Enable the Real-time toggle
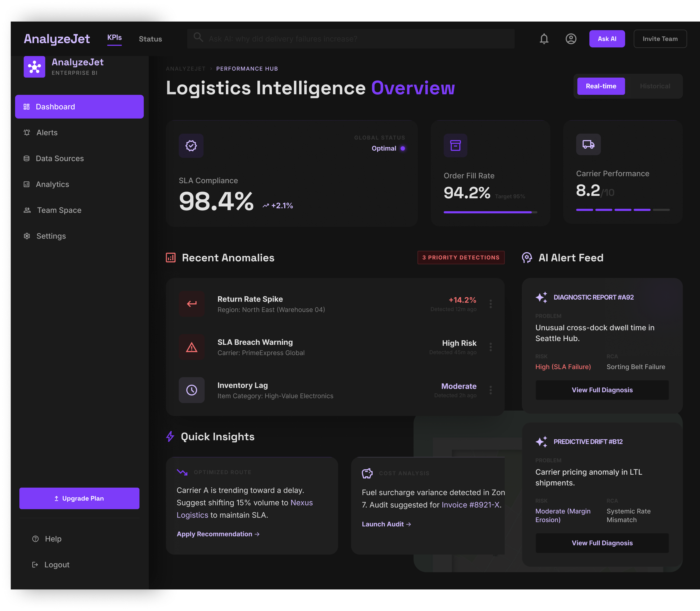The image size is (700, 611). coord(601,86)
